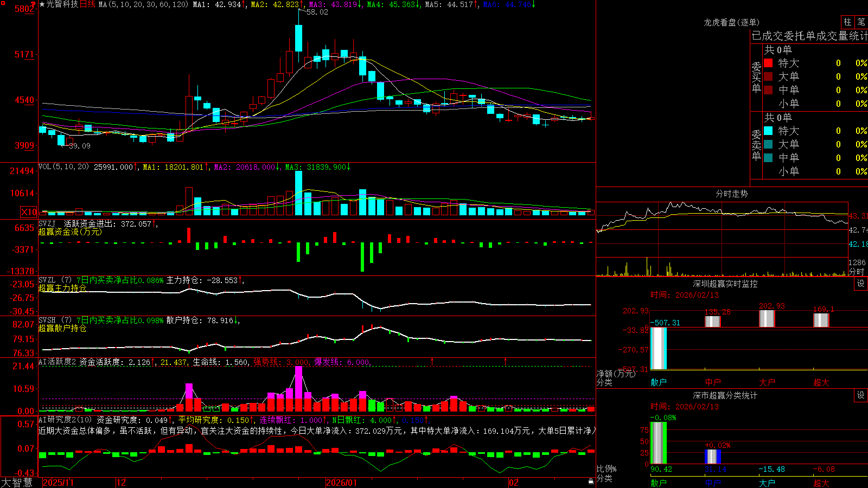The height and width of the screenshot is (488, 868).
Task: Click the 中户 label in 实时监控 chart
Action: click(x=713, y=382)
